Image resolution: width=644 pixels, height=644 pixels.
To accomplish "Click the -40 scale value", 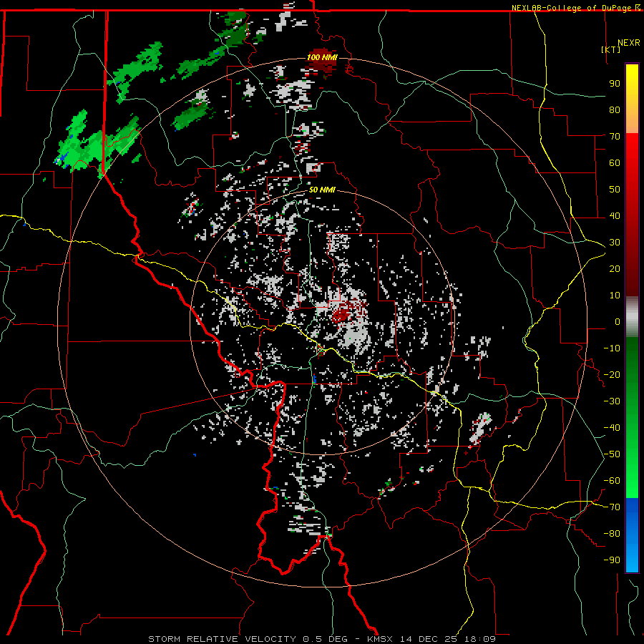I will [x=612, y=428].
